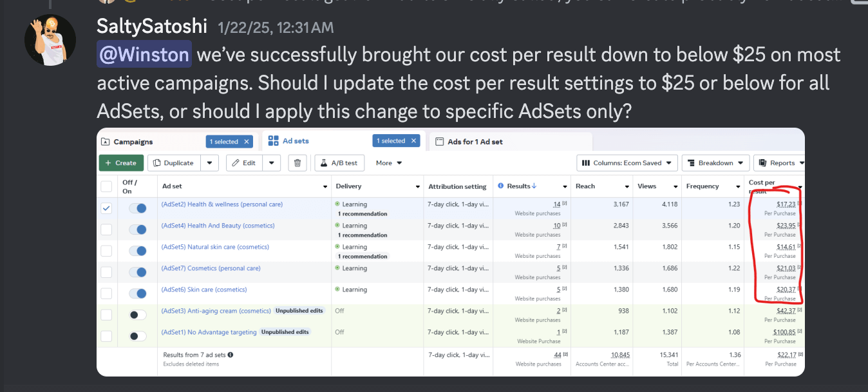Toggle off AdSet4 Health And Beauty
Viewport: 868px width, 392px height.
[138, 230]
